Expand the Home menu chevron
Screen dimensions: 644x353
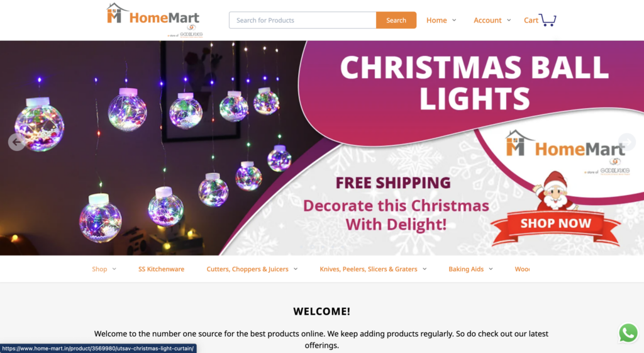coord(454,20)
